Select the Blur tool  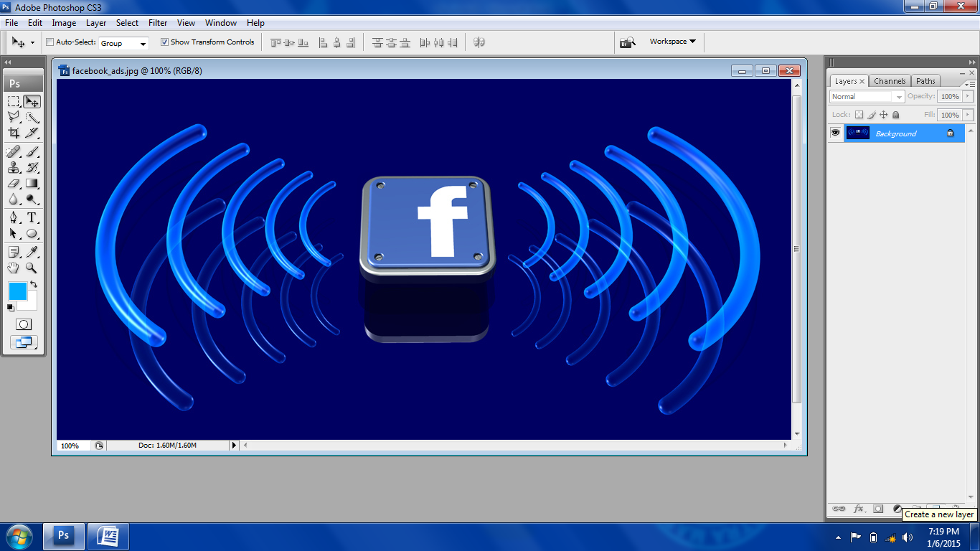coord(14,199)
